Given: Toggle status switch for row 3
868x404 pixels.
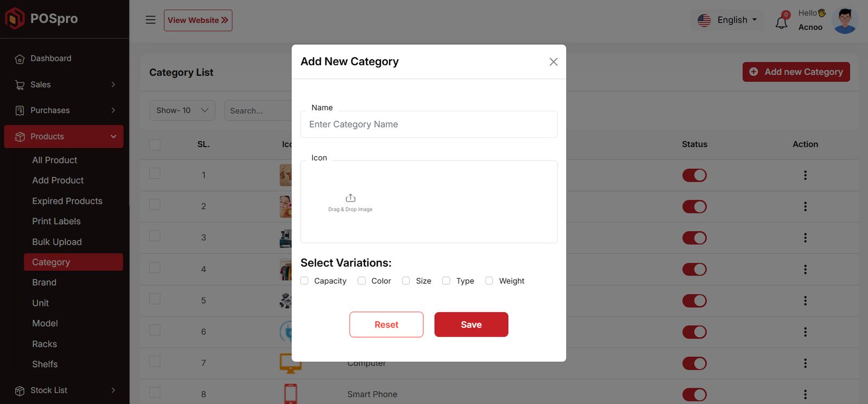Looking at the screenshot, I should click(694, 238).
